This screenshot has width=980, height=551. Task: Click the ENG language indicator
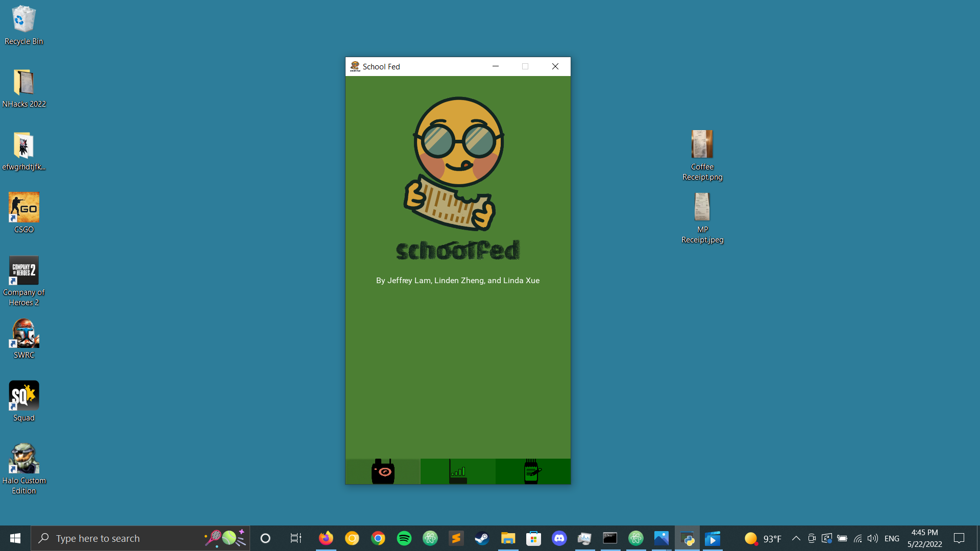(892, 538)
